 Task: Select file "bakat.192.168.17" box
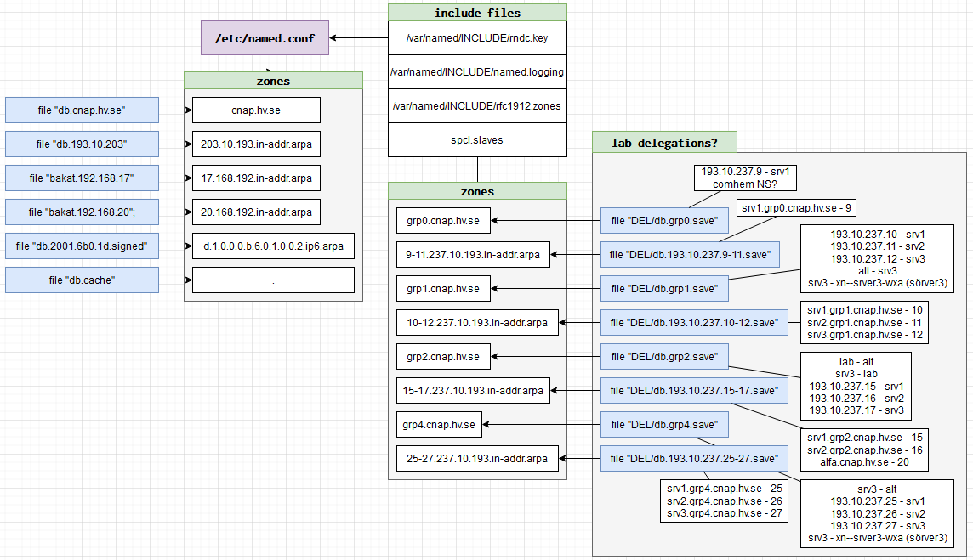pos(82,178)
